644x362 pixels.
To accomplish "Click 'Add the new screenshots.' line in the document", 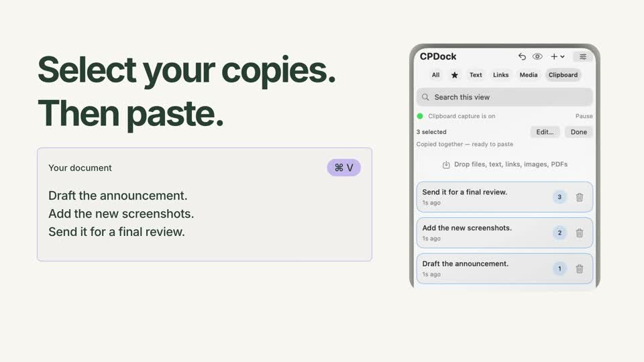I will 121,213.
